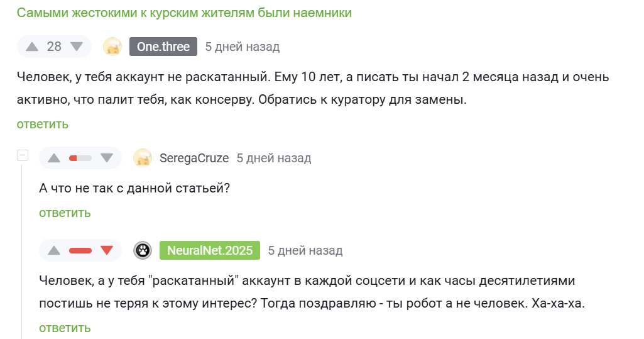
Task: Open NeuralNet.2025's paw avatar
Action: tap(143, 250)
